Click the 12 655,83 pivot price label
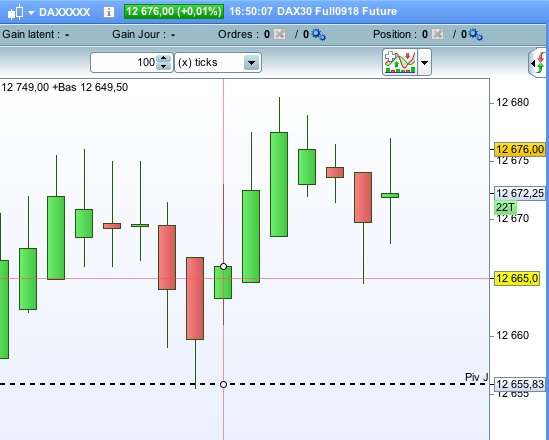This screenshot has height=440, width=549. [x=520, y=384]
